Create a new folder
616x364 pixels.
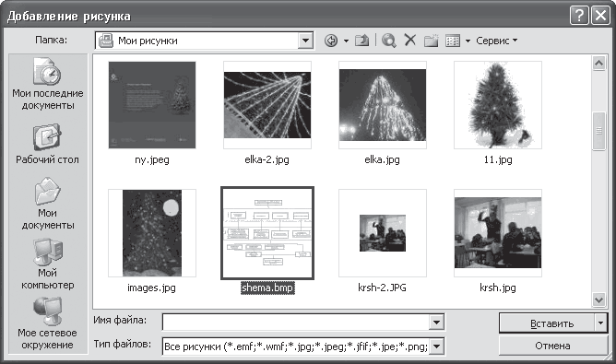click(x=431, y=41)
